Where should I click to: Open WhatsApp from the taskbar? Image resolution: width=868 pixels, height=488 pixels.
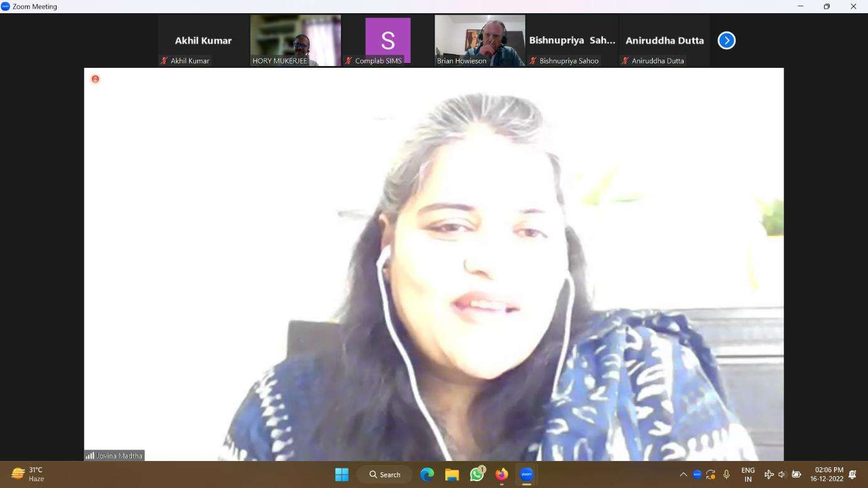coord(477,474)
